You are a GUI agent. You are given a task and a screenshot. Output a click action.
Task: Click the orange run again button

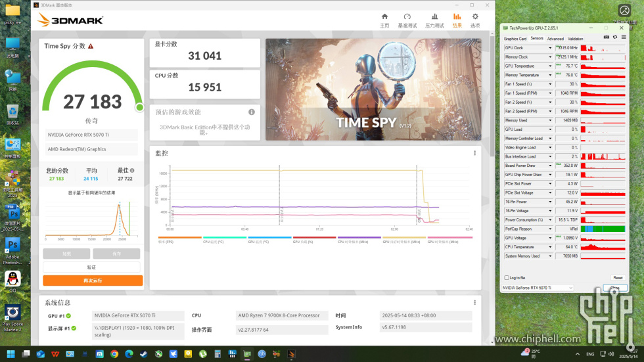[x=93, y=281]
